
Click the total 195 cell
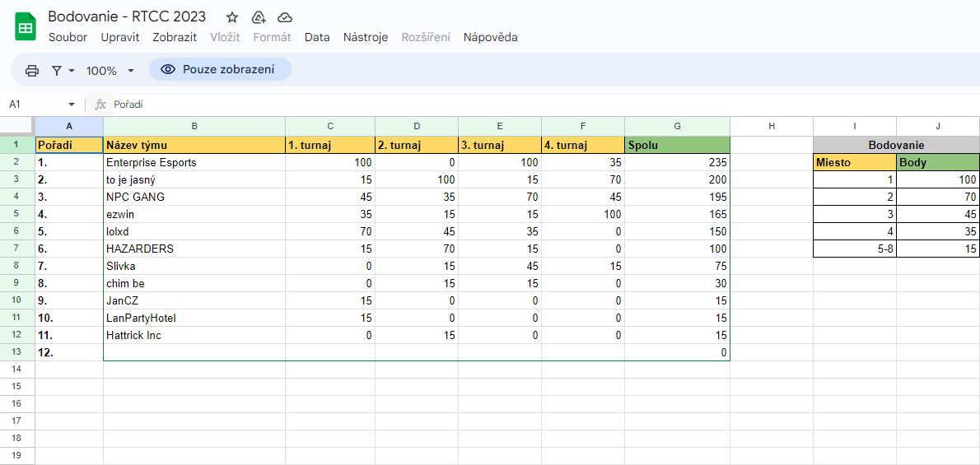(678, 197)
